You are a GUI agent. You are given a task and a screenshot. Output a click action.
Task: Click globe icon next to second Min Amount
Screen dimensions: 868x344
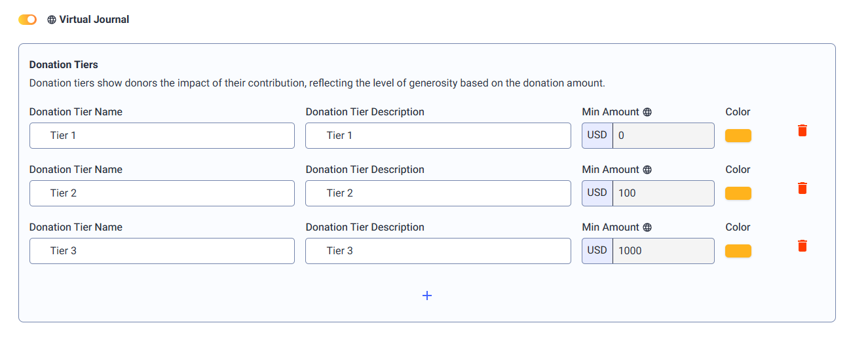[x=647, y=170]
